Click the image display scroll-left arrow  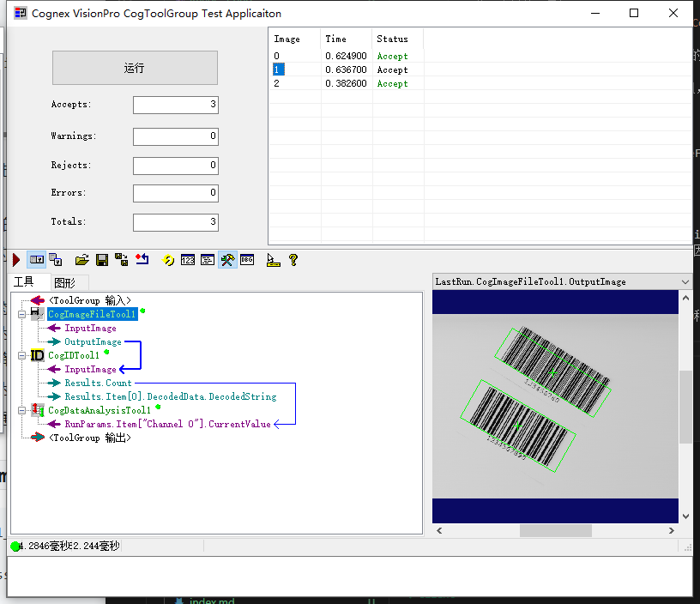439,531
